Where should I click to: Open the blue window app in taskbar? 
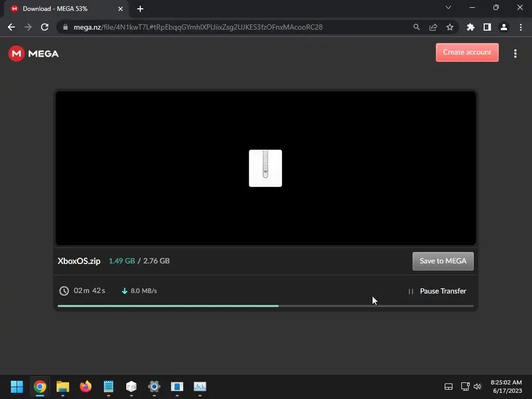coord(177,387)
